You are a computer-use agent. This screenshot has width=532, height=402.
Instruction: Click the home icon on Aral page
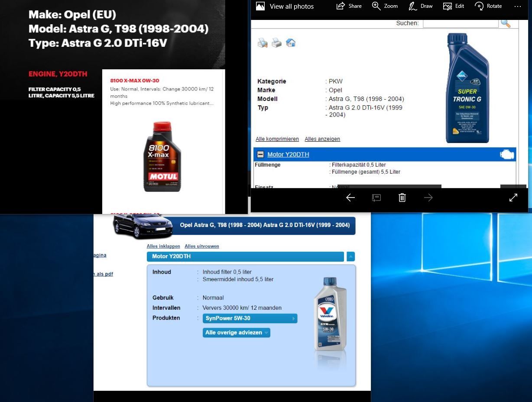pos(291,43)
